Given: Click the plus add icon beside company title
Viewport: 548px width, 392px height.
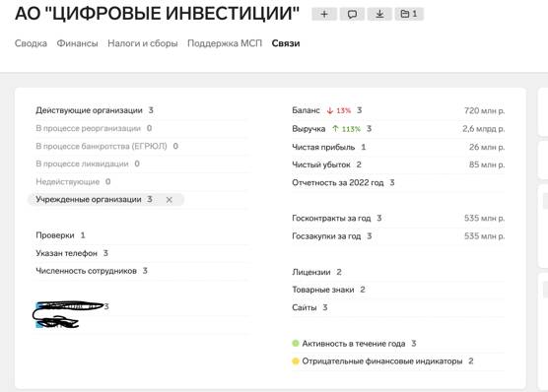Looking at the screenshot, I should (324, 14).
